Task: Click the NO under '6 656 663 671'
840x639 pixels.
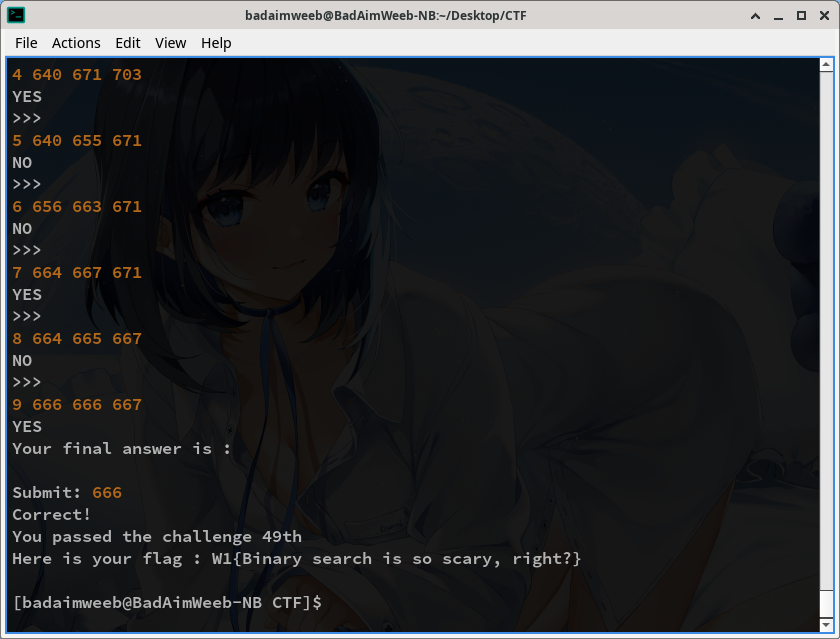Action: pos(22,229)
